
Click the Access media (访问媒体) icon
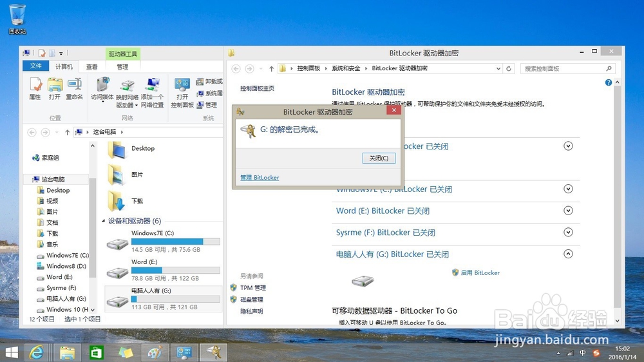(102, 89)
